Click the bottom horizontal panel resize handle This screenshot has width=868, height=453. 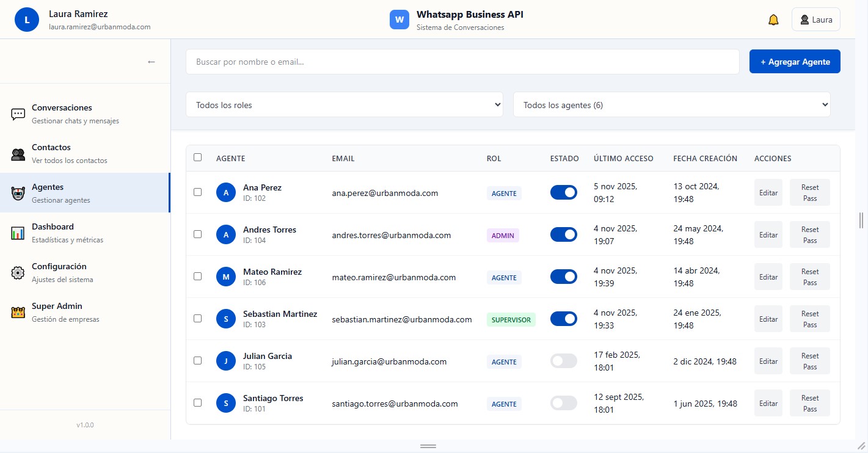(x=428, y=446)
